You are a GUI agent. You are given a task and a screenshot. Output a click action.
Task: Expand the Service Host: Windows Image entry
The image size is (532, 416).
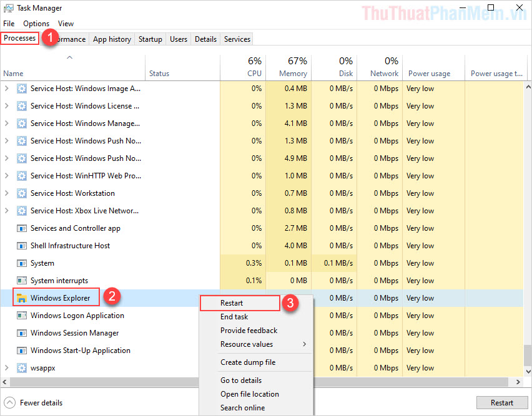point(6,89)
